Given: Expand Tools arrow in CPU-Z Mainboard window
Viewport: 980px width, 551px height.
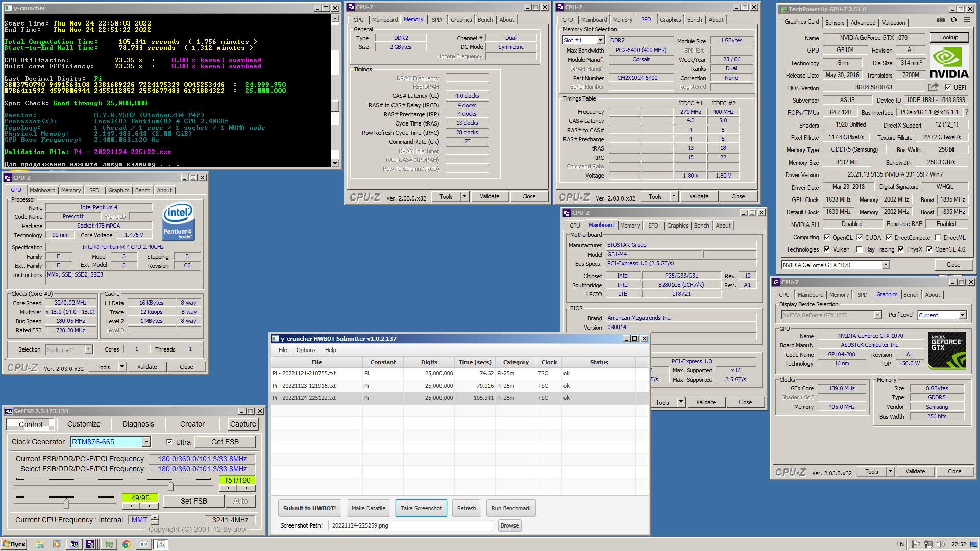Looking at the screenshot, I should (681, 402).
